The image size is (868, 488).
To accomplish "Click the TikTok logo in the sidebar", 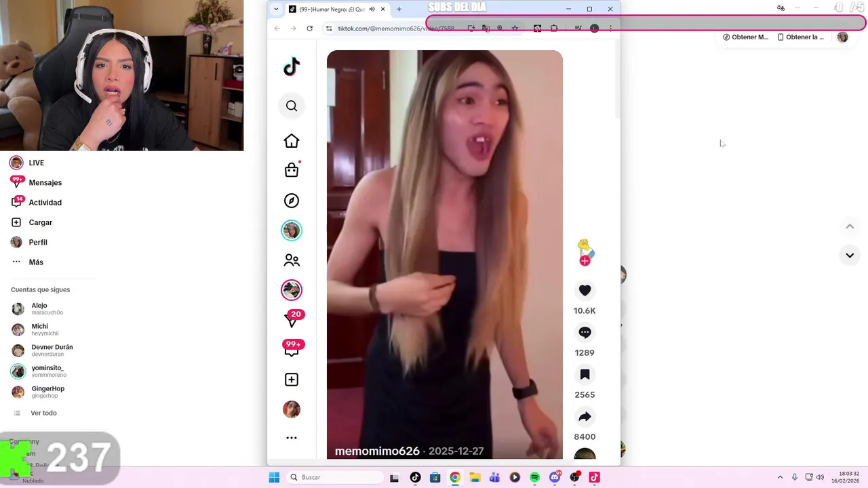I will tap(292, 66).
